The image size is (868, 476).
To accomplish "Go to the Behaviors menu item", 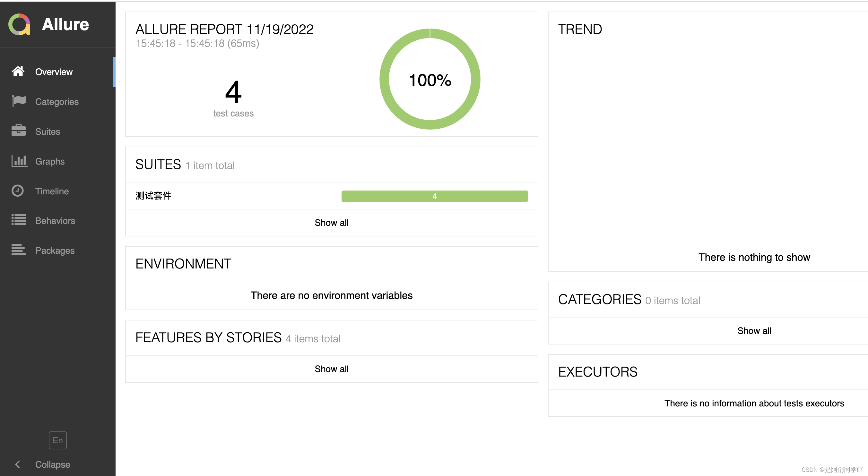I will click(x=55, y=220).
